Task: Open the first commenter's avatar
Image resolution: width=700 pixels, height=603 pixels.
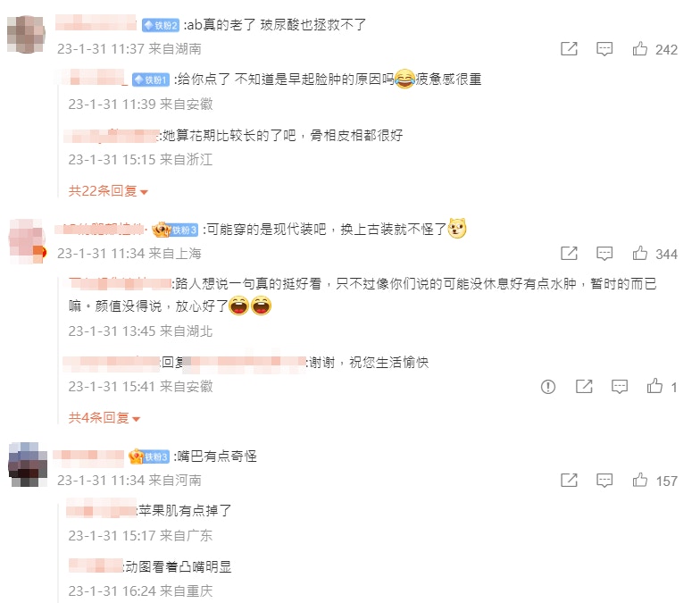Action: pyautogui.click(x=27, y=34)
